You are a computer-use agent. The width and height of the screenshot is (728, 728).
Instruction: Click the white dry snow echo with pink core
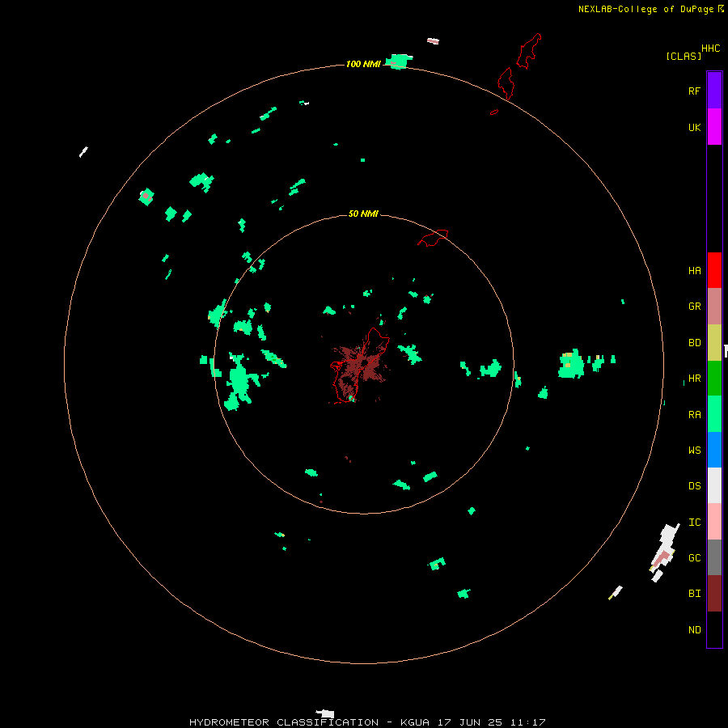click(x=664, y=550)
